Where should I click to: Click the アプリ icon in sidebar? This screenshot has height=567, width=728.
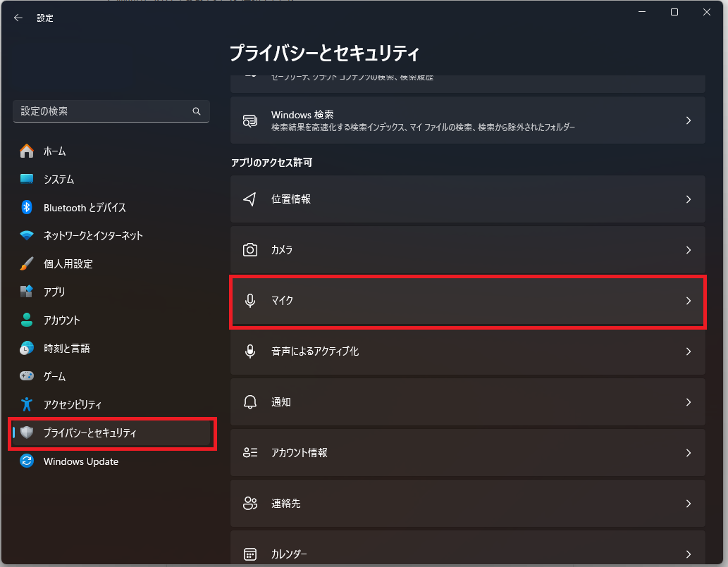[x=27, y=292]
